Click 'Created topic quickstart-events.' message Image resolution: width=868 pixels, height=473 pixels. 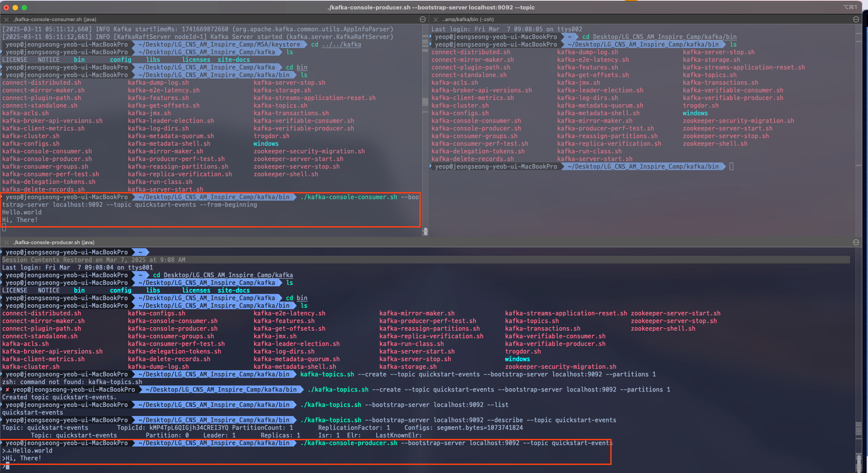(x=59, y=397)
